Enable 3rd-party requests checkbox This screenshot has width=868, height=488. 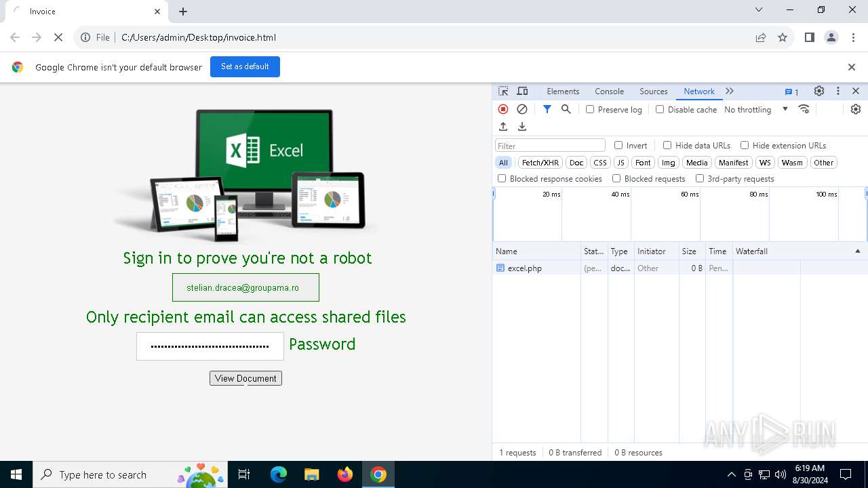700,178
